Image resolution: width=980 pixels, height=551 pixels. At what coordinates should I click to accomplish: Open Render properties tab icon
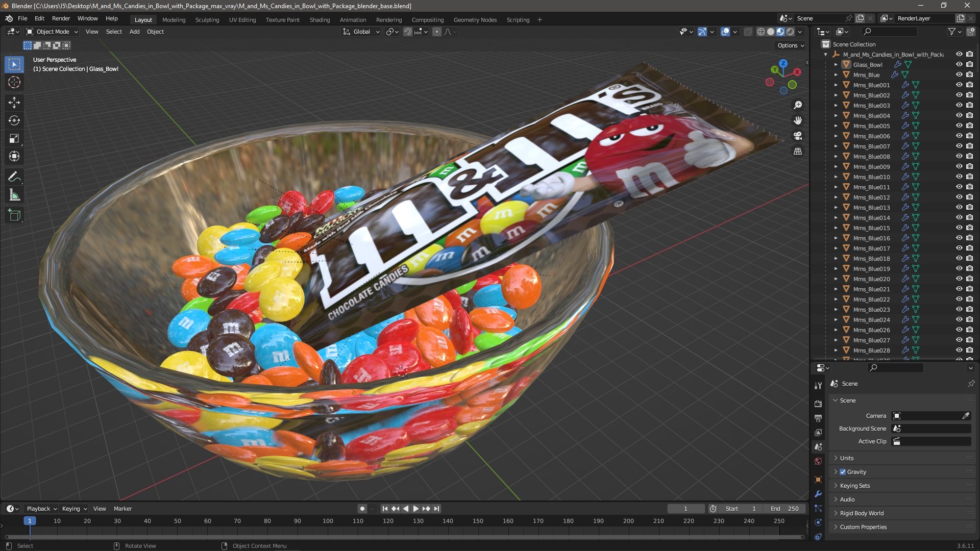point(818,404)
